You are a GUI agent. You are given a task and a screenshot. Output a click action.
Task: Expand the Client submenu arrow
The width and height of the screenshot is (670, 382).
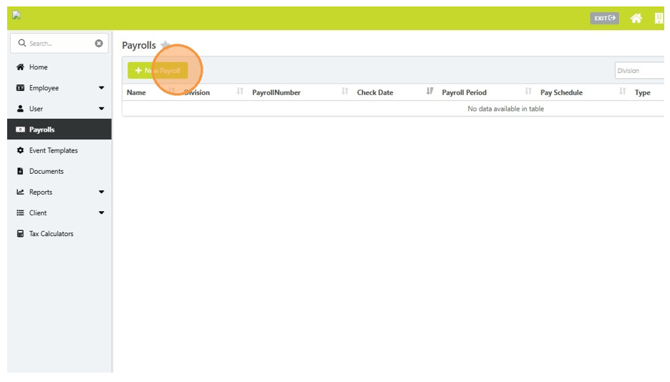click(x=101, y=213)
